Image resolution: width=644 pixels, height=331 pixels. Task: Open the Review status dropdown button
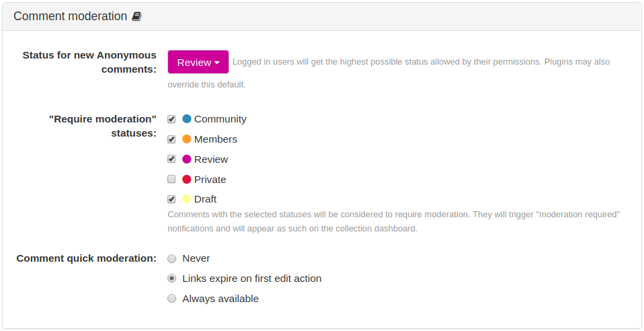pos(198,62)
